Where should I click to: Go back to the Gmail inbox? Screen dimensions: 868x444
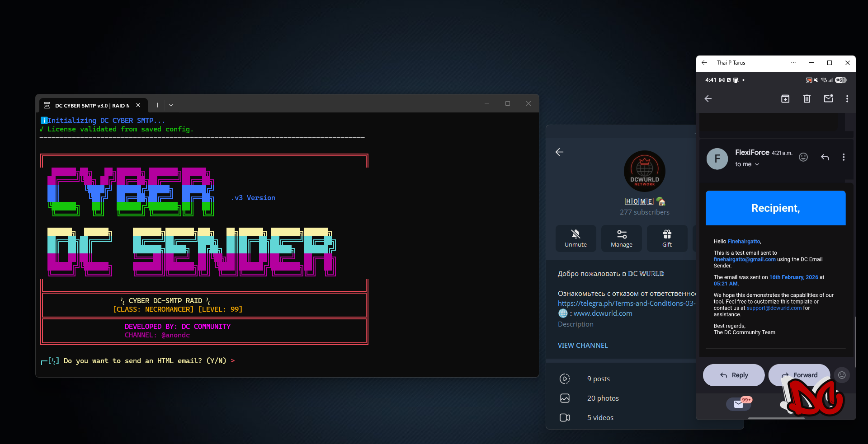click(x=708, y=98)
